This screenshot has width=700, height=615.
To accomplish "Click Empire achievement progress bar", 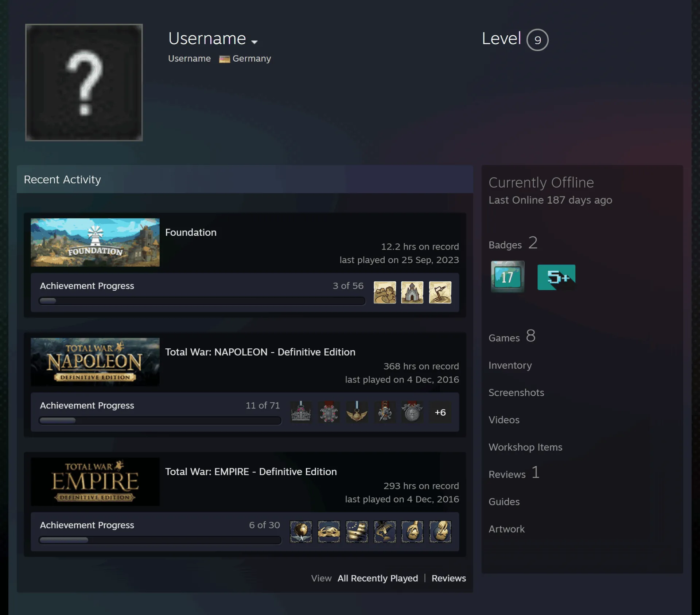I will (x=160, y=540).
